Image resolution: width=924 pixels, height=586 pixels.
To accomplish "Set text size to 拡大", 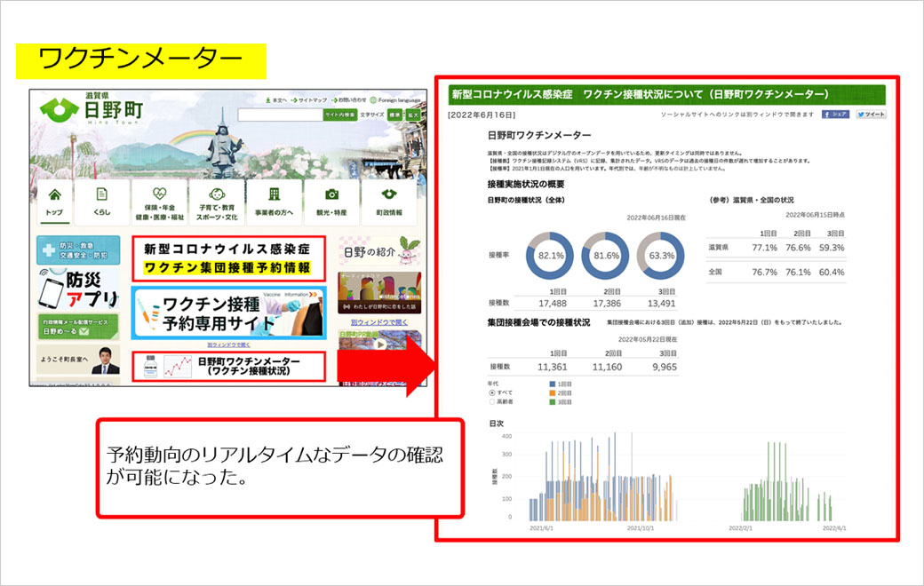I will coord(413,115).
